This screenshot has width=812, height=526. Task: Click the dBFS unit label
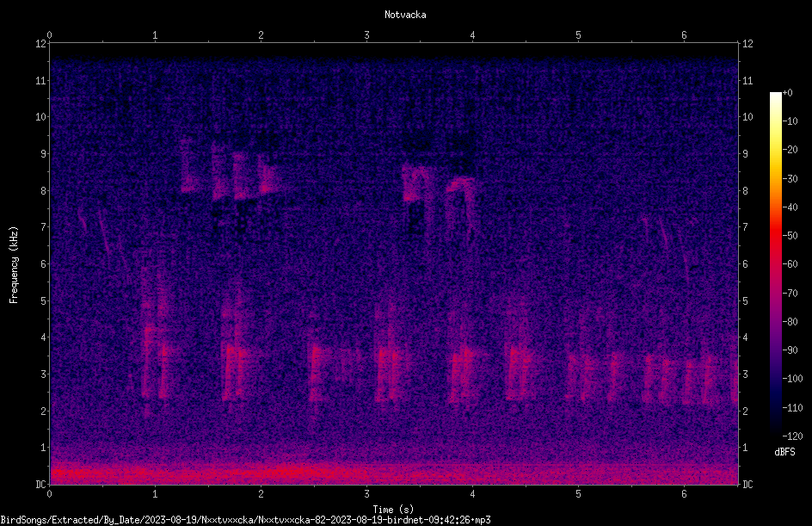pos(785,452)
